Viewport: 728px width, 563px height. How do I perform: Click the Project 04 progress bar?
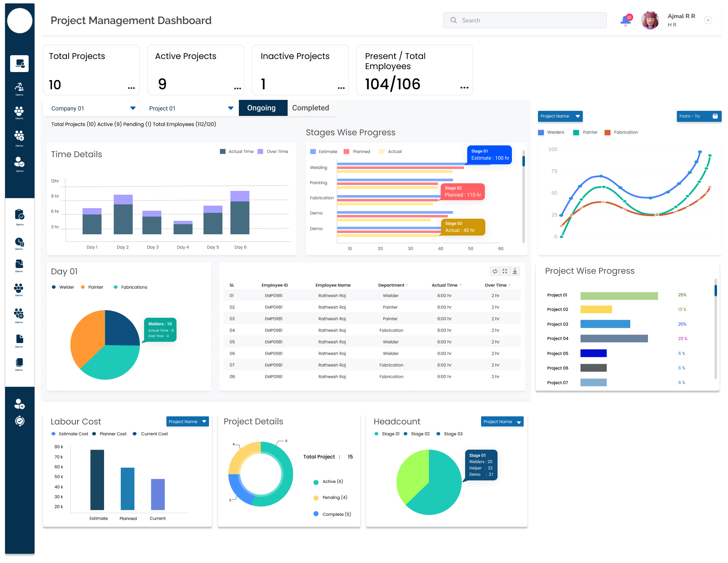point(614,339)
